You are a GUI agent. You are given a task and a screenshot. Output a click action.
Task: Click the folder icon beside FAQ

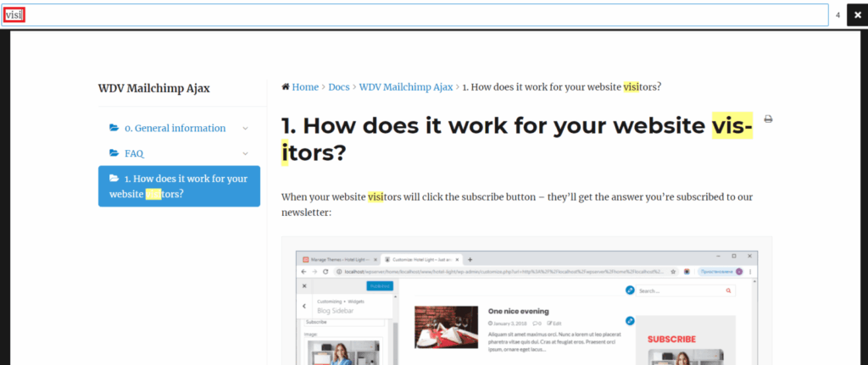[114, 153]
